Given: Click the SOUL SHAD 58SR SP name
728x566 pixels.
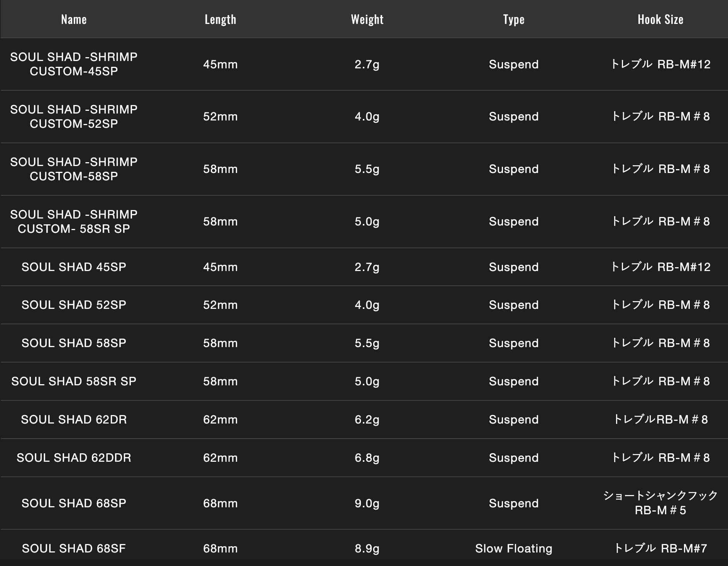Looking at the screenshot, I should pyautogui.click(x=74, y=381).
